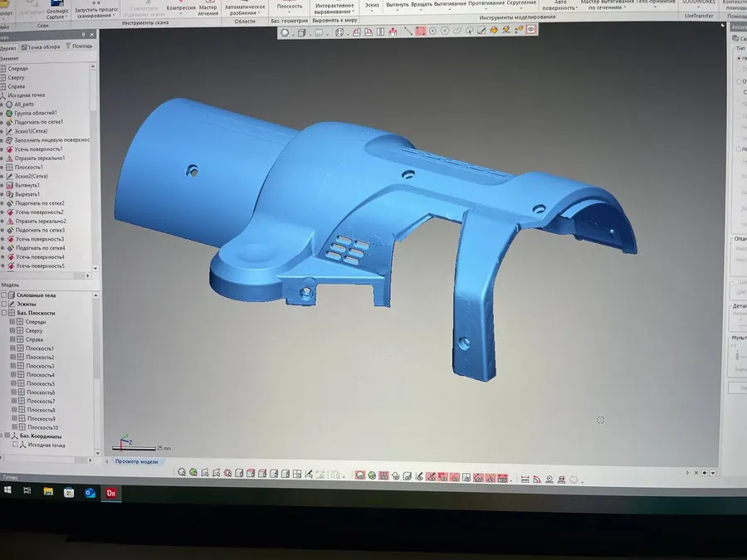Open Outlook from the taskbar
This screenshot has height=560, width=747.
tap(90, 493)
